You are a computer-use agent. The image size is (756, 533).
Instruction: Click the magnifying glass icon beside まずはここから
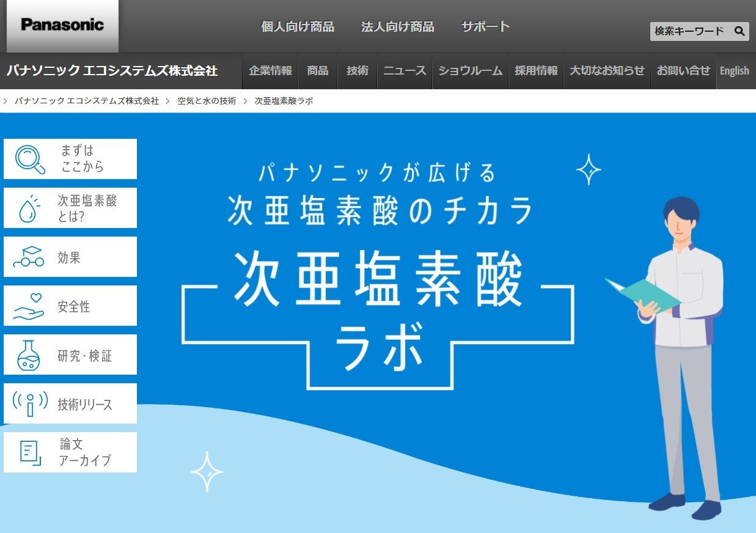pos(31,159)
